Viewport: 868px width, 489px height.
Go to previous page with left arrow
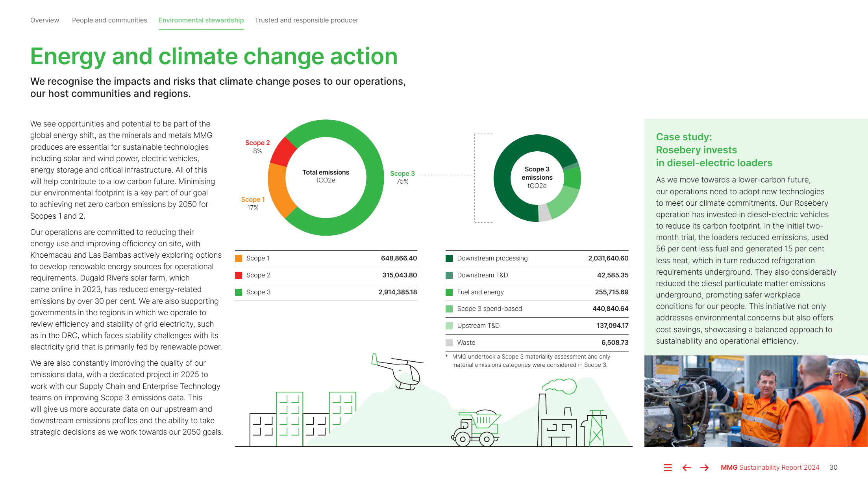coord(687,468)
